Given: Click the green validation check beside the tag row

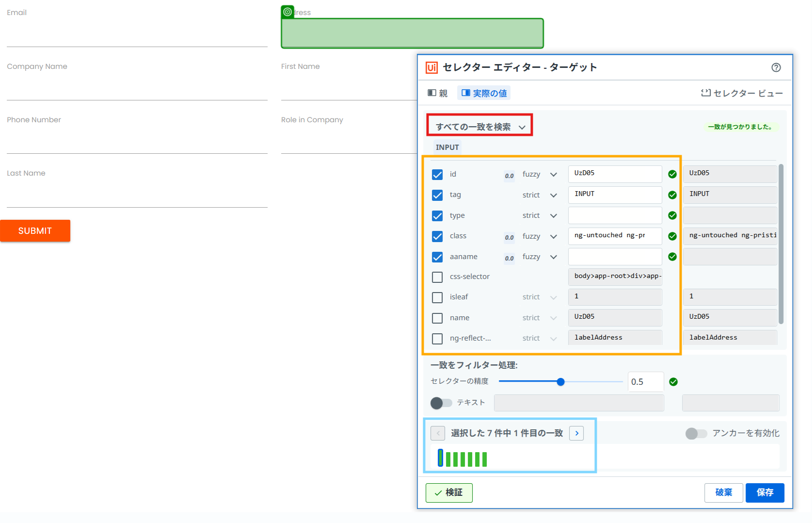Looking at the screenshot, I should [672, 195].
